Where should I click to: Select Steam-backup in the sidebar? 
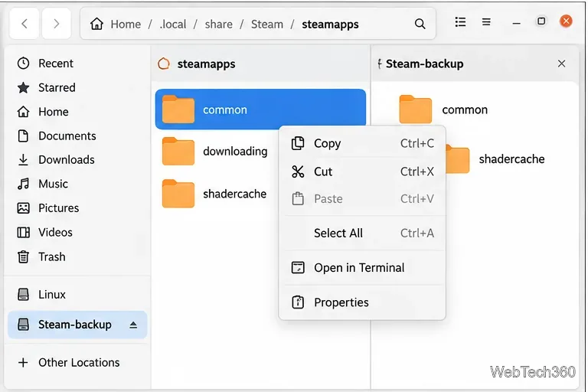tap(77, 325)
